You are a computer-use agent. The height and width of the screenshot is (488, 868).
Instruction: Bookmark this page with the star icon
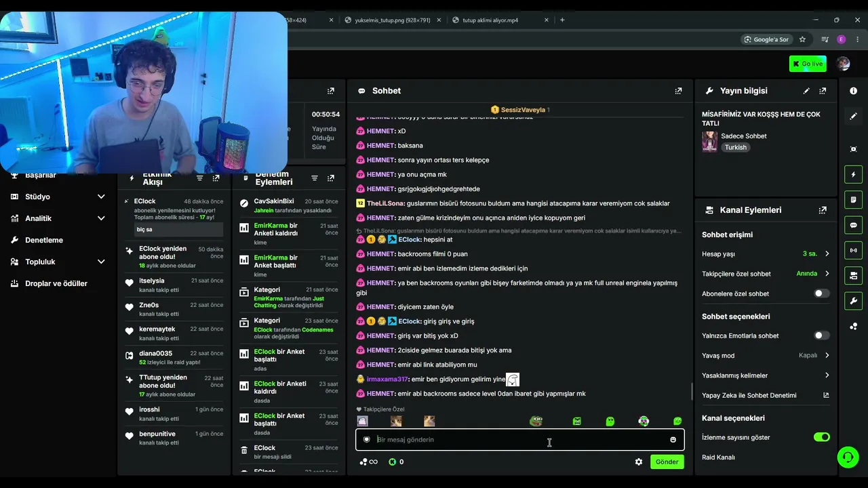[802, 39]
